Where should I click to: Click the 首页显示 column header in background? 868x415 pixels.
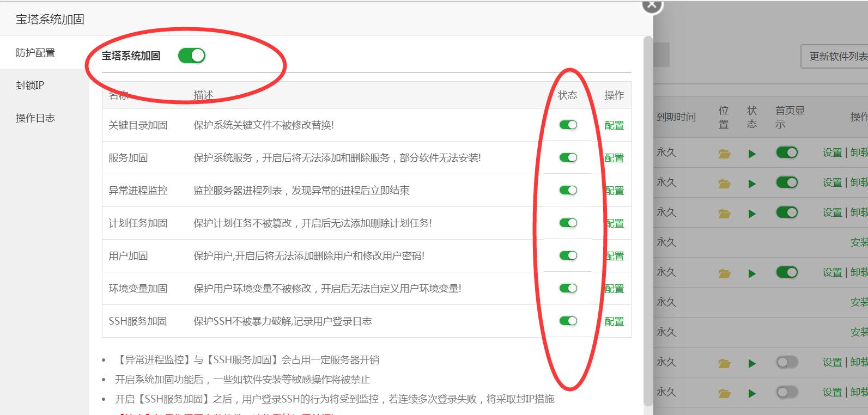[x=790, y=117]
